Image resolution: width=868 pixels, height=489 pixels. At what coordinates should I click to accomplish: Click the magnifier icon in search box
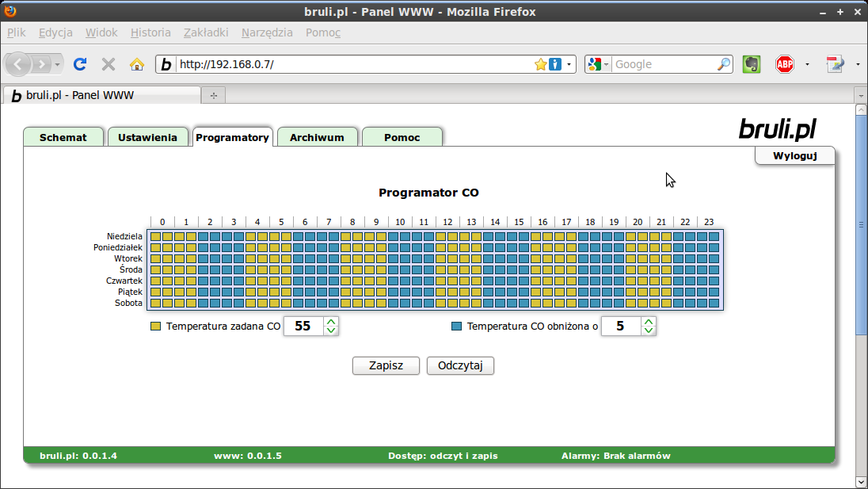pyautogui.click(x=723, y=64)
